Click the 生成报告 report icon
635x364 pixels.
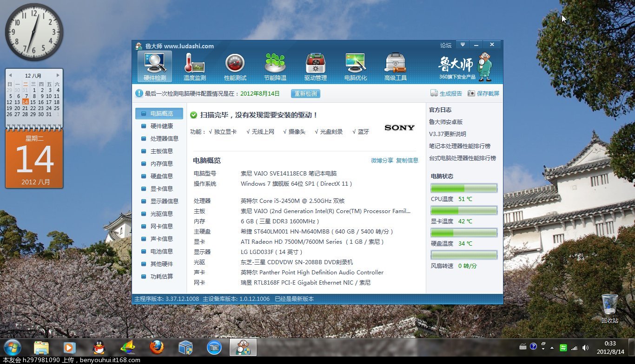[434, 93]
